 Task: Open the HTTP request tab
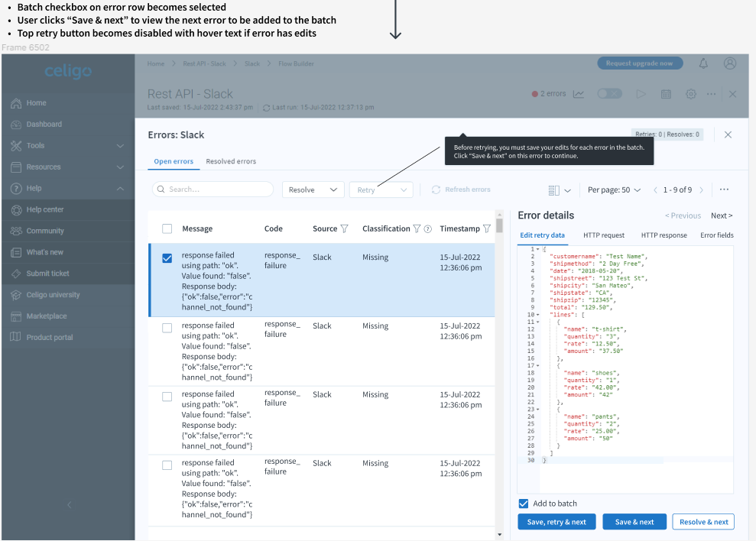point(603,235)
